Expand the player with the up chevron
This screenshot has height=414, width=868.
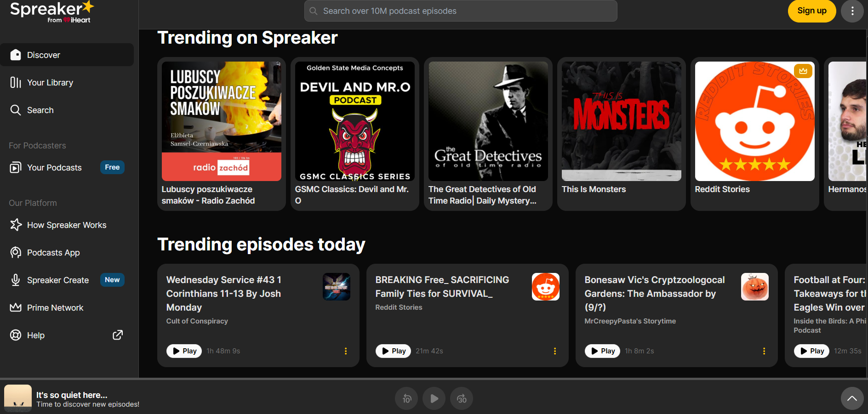pyautogui.click(x=852, y=398)
